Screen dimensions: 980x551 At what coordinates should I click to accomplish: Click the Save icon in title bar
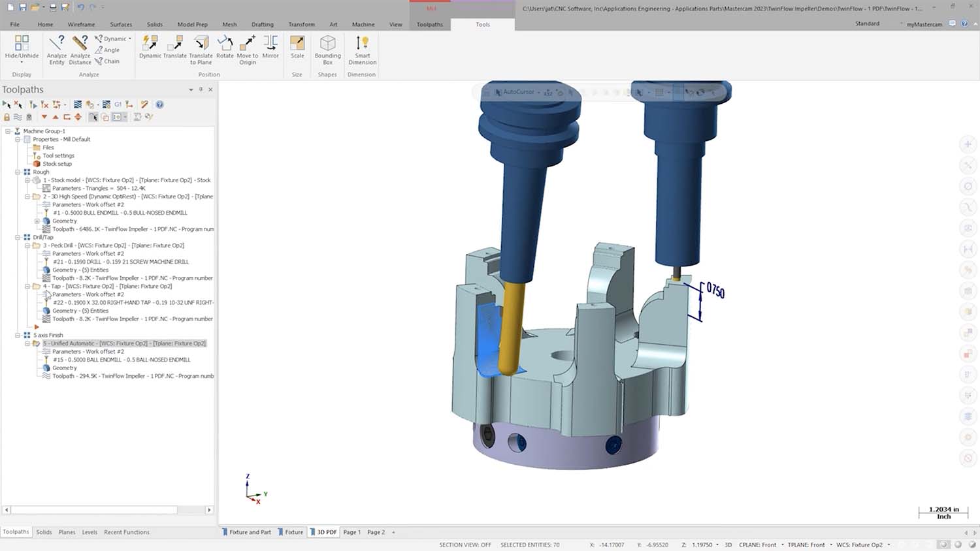23,7
